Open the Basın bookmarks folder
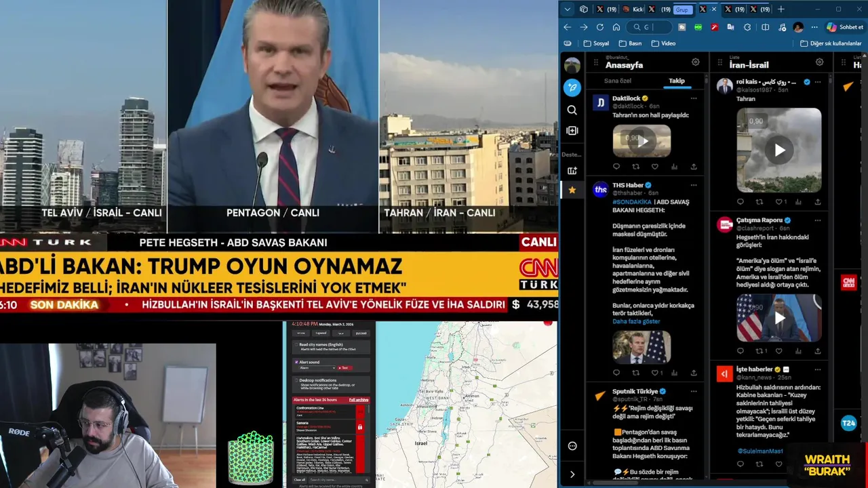The width and height of the screenshot is (868, 488). (630, 43)
